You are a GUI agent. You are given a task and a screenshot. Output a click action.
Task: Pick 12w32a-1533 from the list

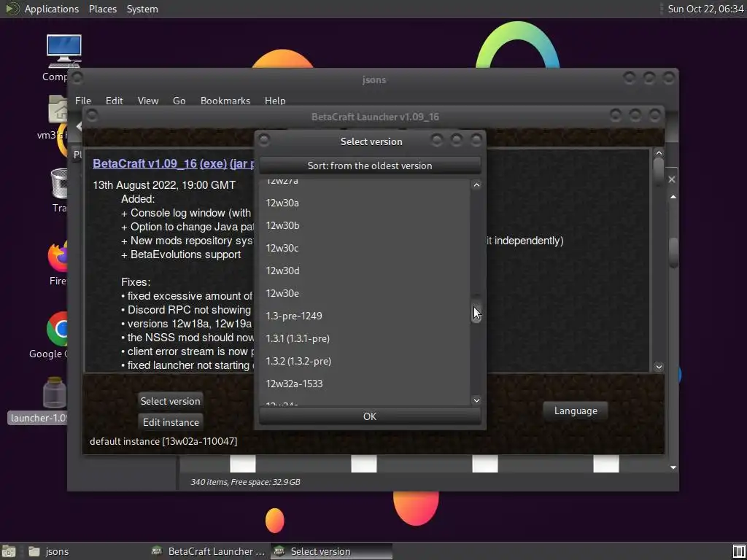pyautogui.click(x=365, y=384)
